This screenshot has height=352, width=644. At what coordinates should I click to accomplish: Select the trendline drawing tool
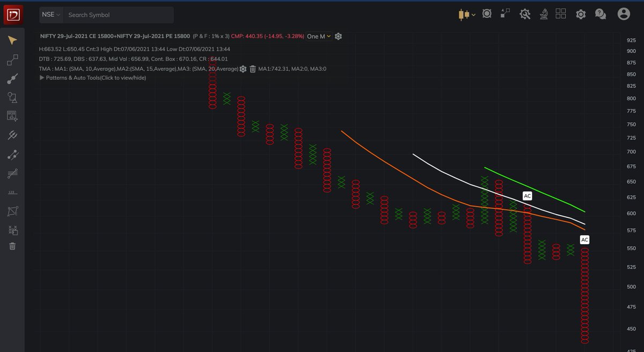(x=12, y=78)
